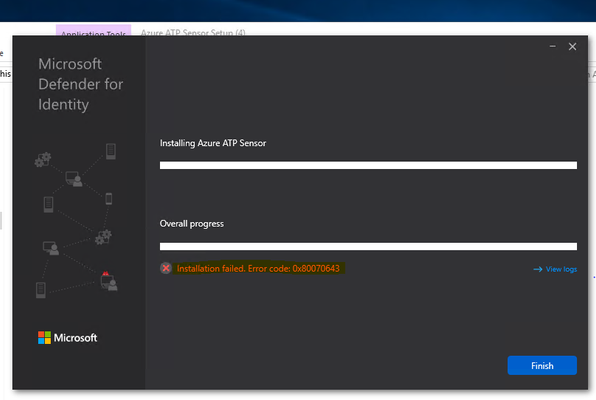Click the gears icon in middle of graphic

coord(103,237)
